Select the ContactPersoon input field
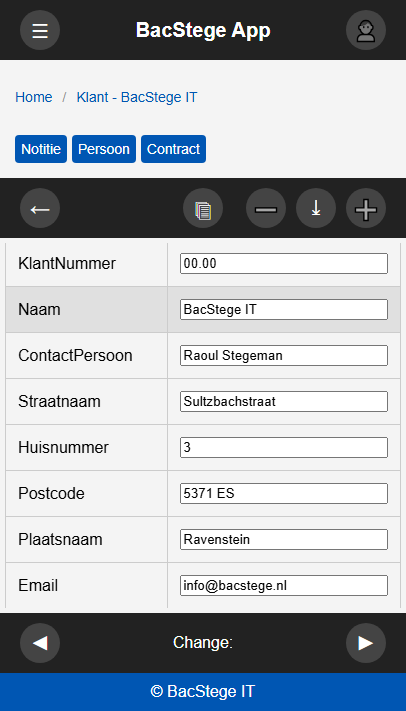The image size is (406, 711). (x=284, y=356)
